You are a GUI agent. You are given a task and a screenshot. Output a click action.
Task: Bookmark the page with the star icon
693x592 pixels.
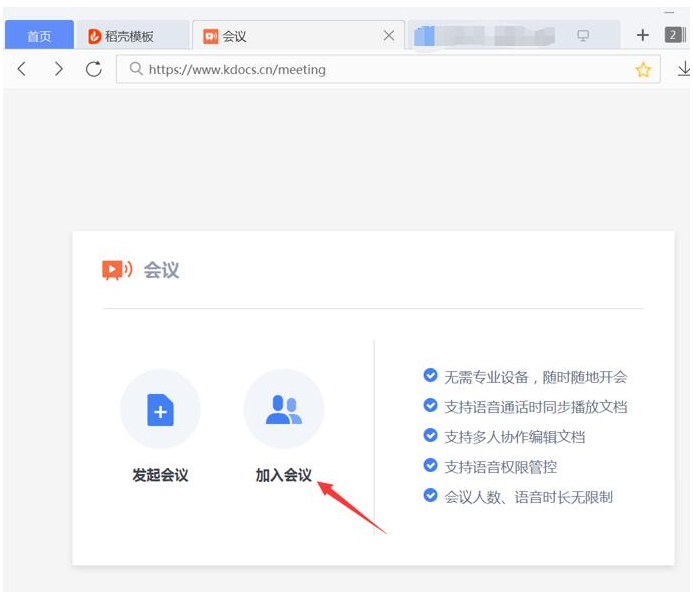coord(643,69)
